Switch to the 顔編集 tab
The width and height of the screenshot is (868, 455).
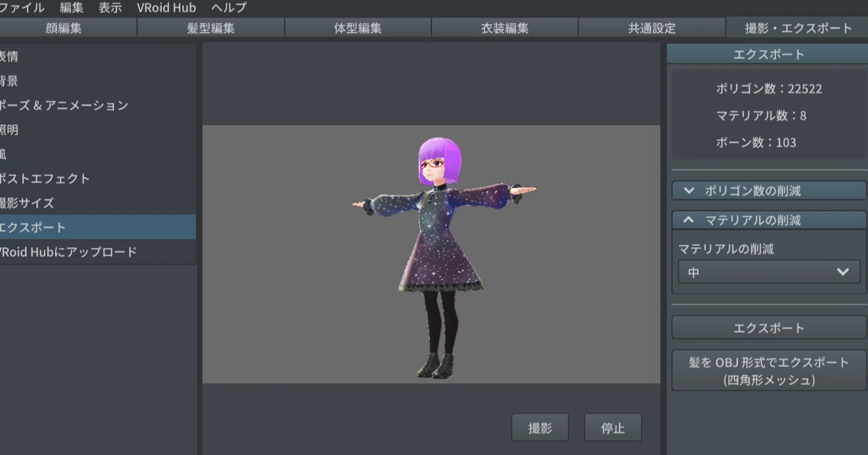click(67, 28)
